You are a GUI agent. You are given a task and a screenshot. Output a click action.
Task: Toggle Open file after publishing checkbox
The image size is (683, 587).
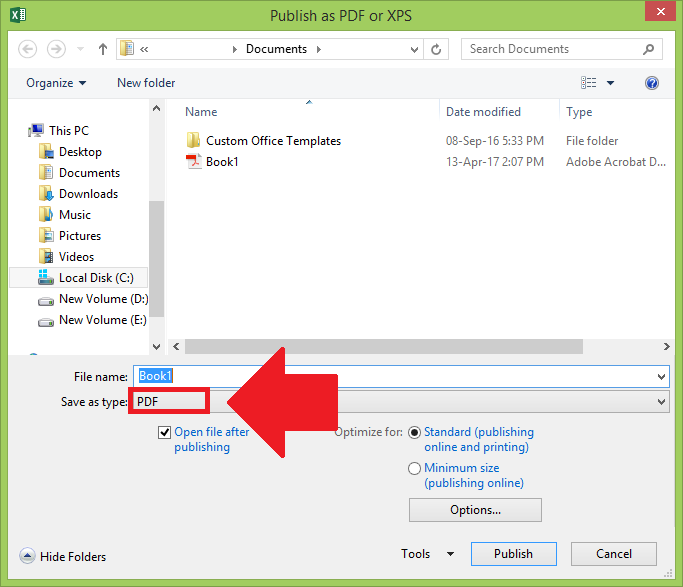[x=164, y=432]
